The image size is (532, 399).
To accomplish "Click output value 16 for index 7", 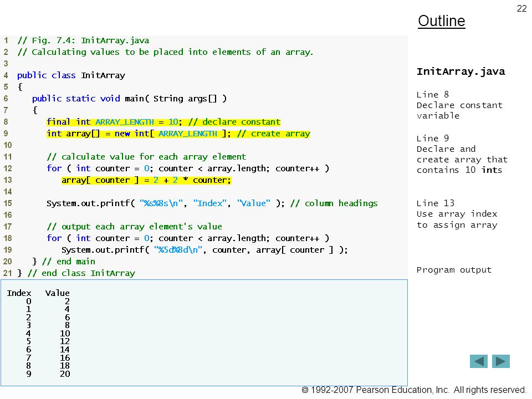I will (x=65, y=357).
